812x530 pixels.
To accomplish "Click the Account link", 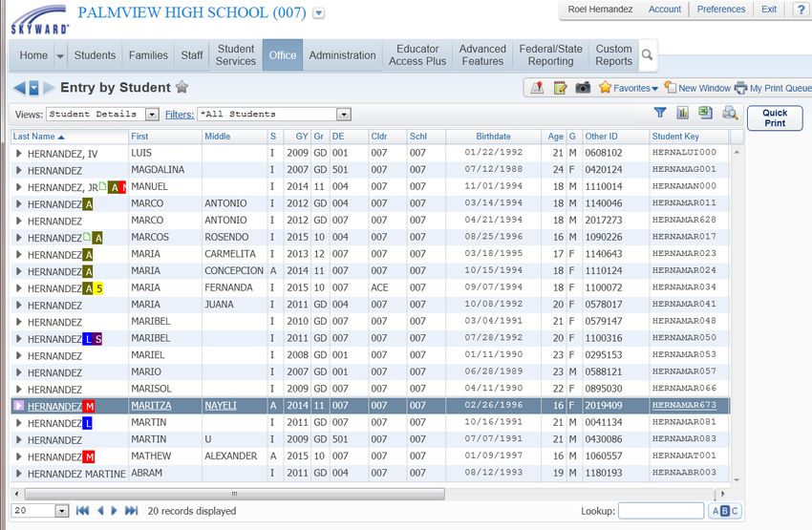I will [x=665, y=10].
